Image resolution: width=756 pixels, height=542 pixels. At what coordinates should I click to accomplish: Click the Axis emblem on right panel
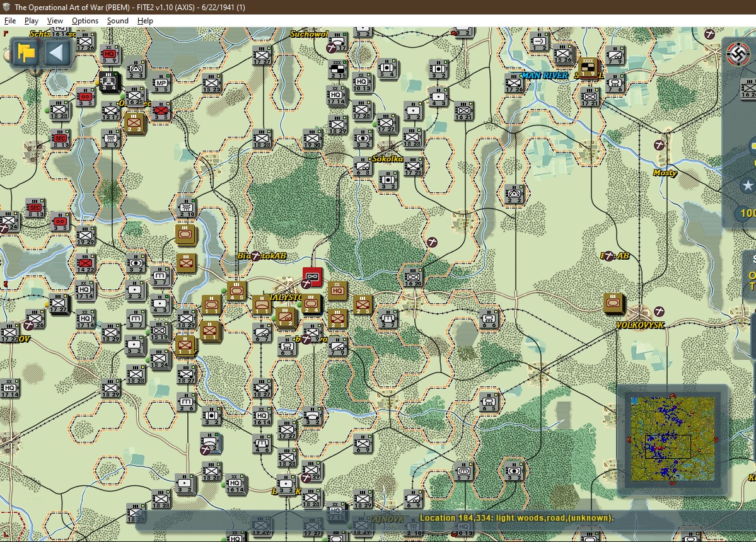coord(738,54)
